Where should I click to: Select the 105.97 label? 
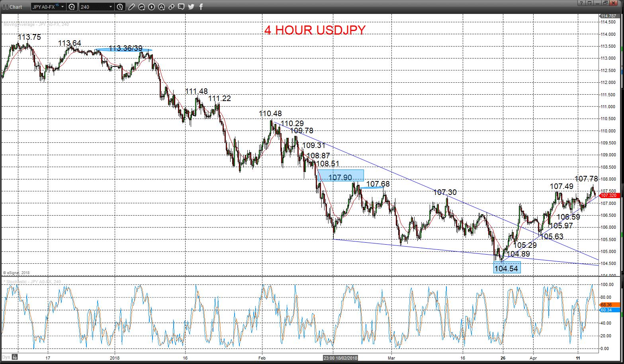coord(561,226)
